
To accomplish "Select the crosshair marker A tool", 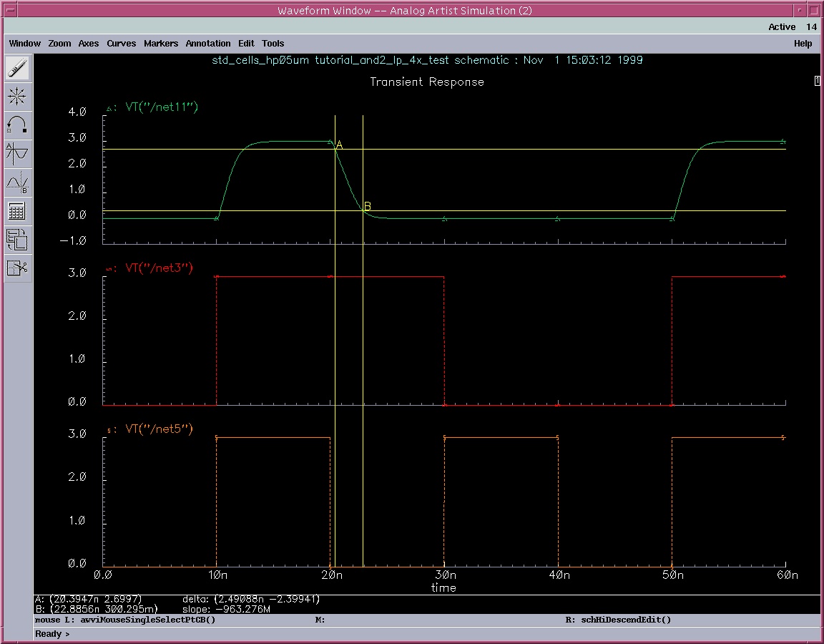I will click(x=17, y=154).
